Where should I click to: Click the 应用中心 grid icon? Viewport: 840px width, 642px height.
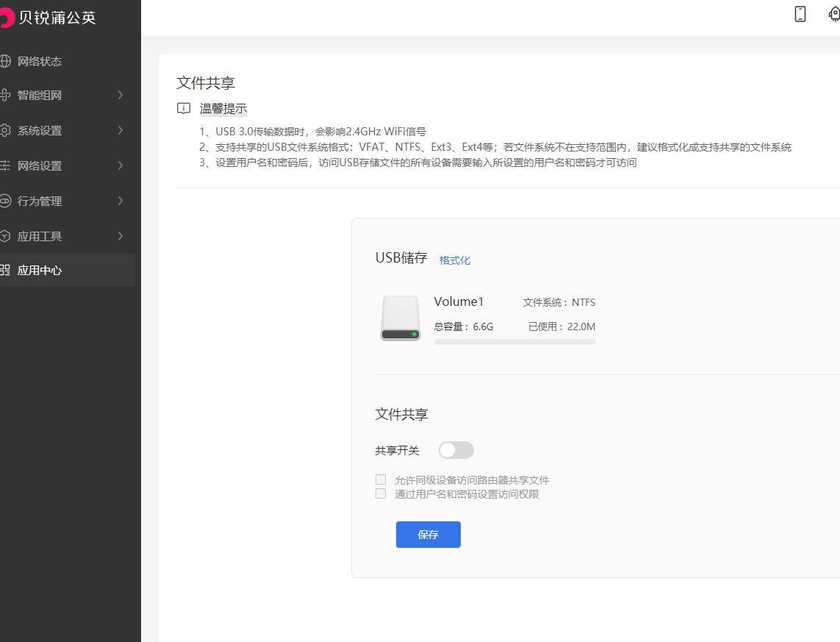coord(5,270)
